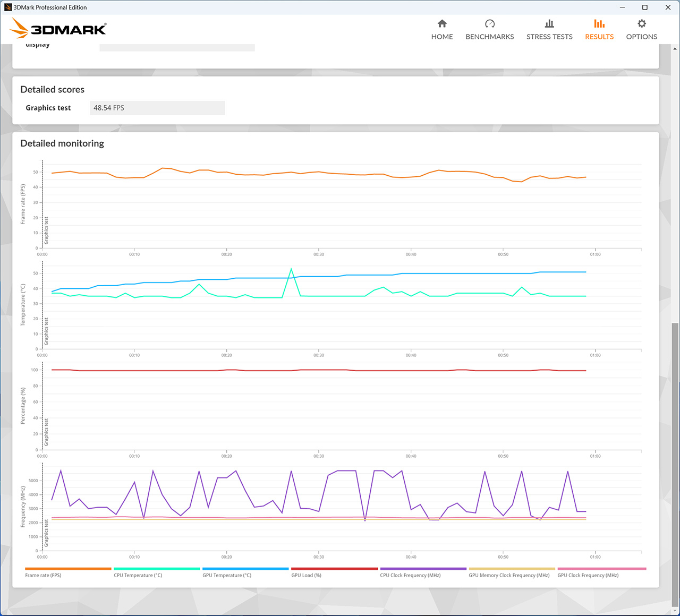The height and width of the screenshot is (616, 680).
Task: Click the 3DMark title bar app icon
Action: click(x=8, y=7)
